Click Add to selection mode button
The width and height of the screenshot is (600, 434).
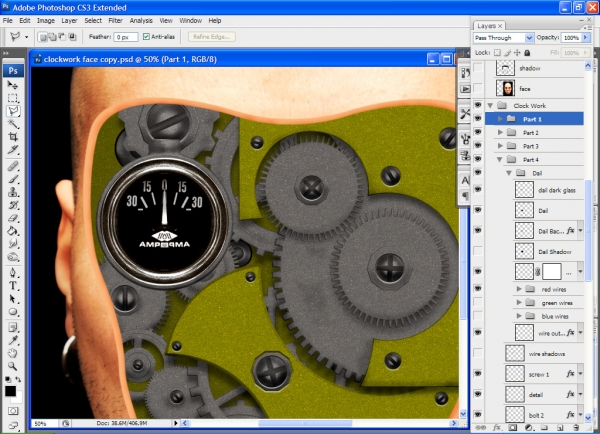[x=52, y=37]
